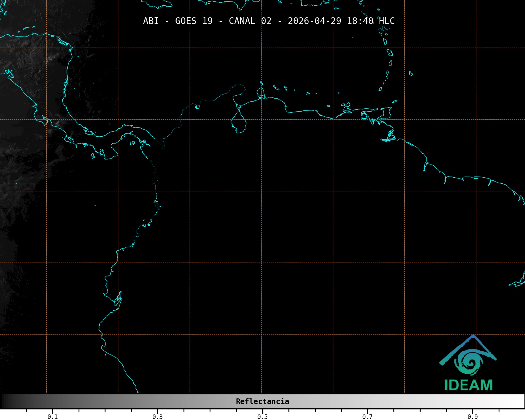This screenshot has width=525, height=420.
Task: Click the 0.7 tick label on colorbar
Action: tap(367, 417)
